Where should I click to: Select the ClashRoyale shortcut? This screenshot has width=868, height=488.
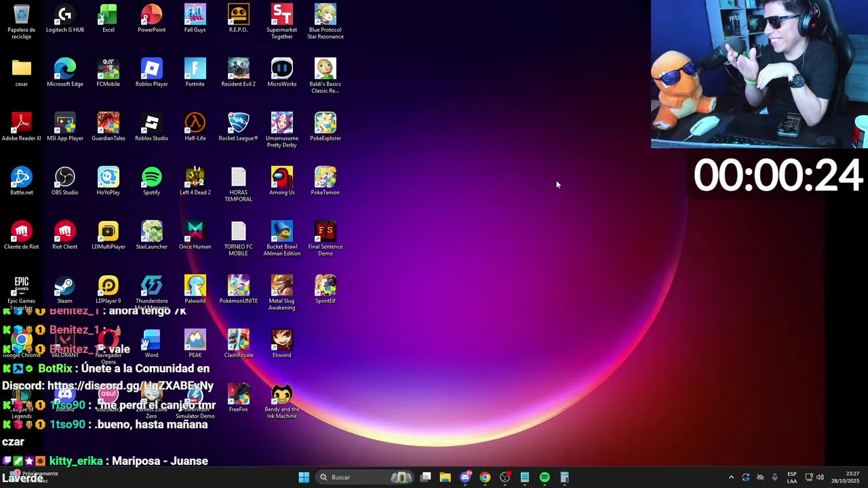tap(239, 344)
